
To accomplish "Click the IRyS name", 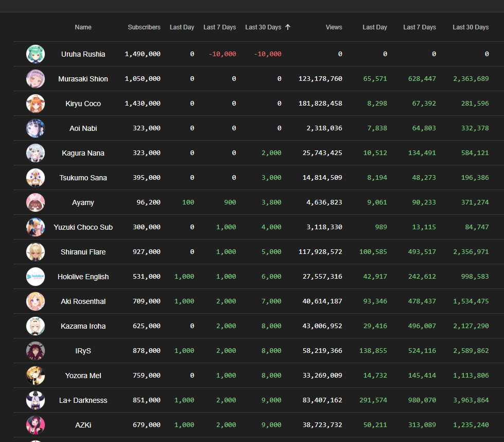I will (x=83, y=351).
